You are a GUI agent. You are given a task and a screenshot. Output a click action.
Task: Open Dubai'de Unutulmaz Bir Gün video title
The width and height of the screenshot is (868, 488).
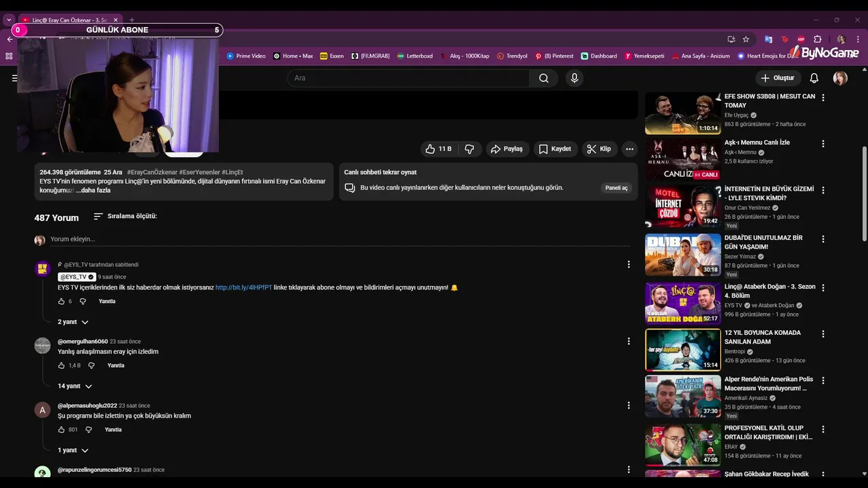764,243
